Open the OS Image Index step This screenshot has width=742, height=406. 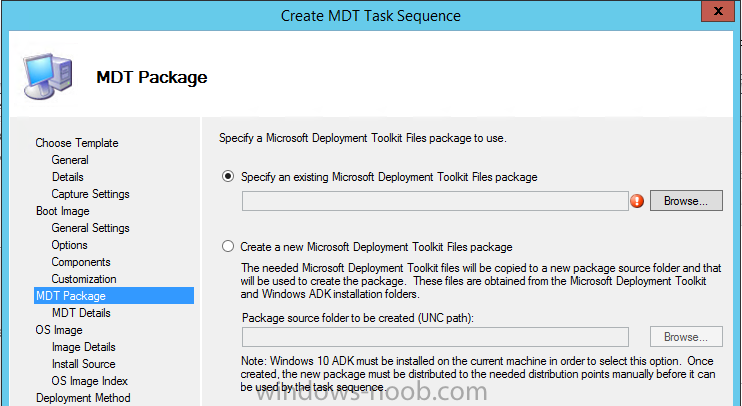point(89,381)
